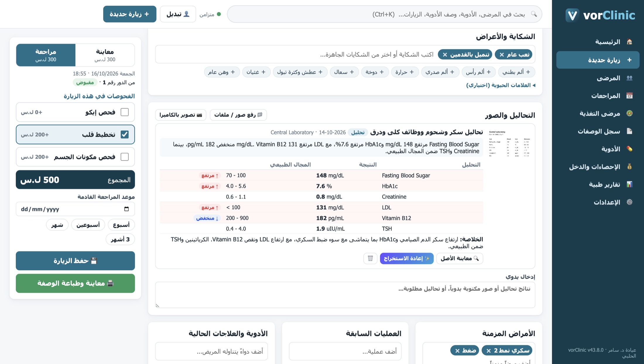Remove the سكري نمط 2 chronic disease chip

(x=488, y=351)
